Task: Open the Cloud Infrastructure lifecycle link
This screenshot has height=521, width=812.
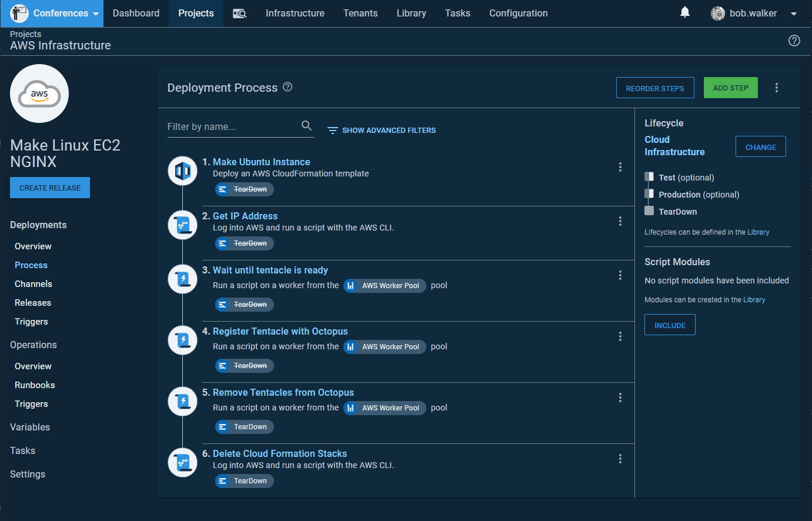Action: click(x=674, y=146)
